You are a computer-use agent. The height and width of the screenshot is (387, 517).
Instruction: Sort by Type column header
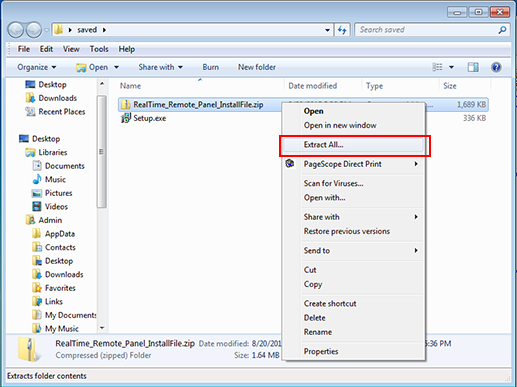(x=400, y=86)
